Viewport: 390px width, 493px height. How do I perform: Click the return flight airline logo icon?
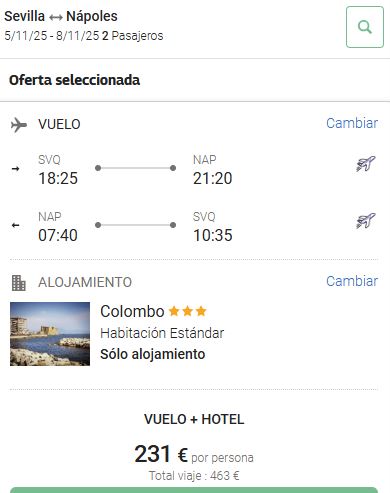(x=366, y=221)
